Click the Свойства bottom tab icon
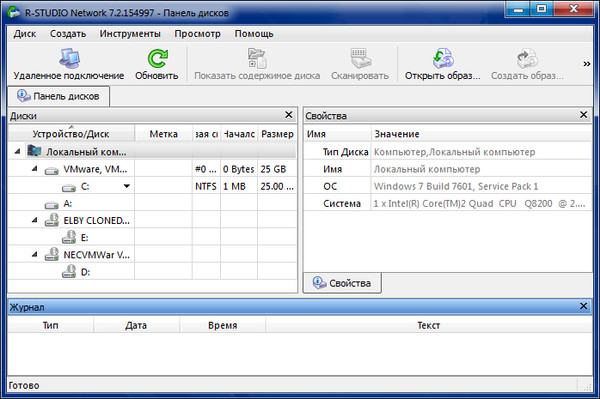 [319, 283]
